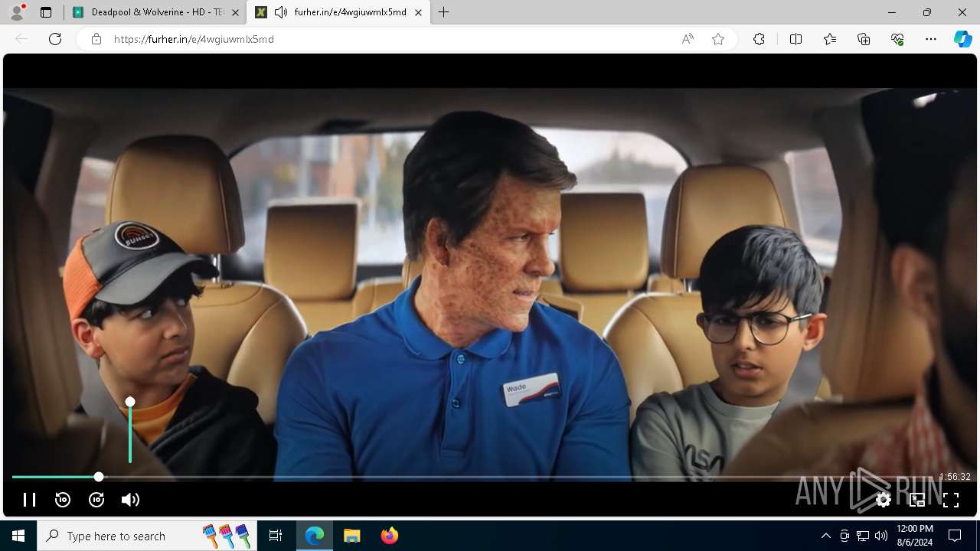Rewind video 10 seconds
980x551 pixels.
click(63, 500)
